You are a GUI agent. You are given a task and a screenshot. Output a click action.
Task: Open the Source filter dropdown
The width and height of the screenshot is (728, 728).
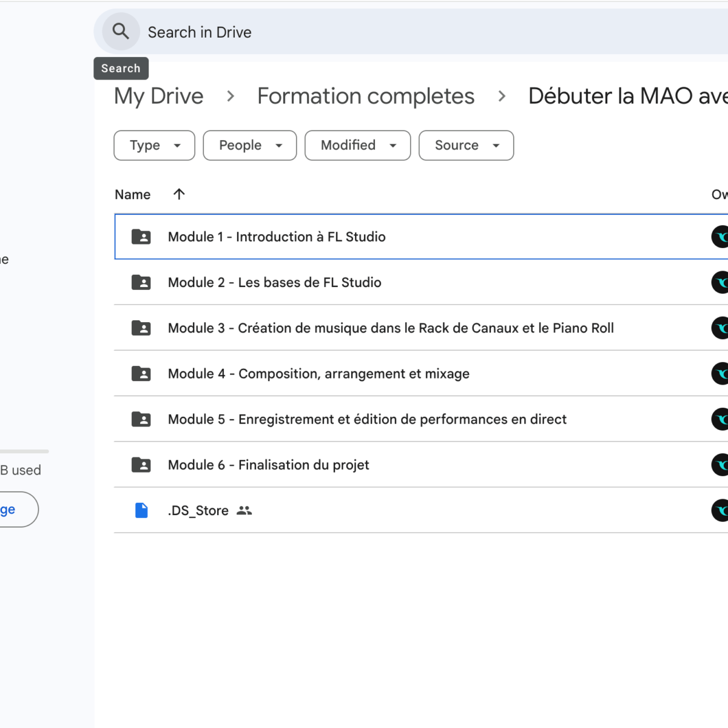coord(466,146)
